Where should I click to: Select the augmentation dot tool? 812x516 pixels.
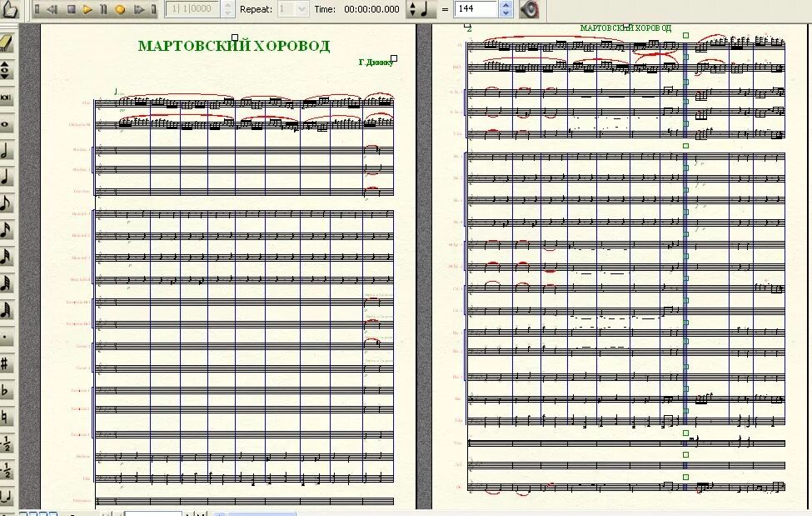tap(6, 337)
